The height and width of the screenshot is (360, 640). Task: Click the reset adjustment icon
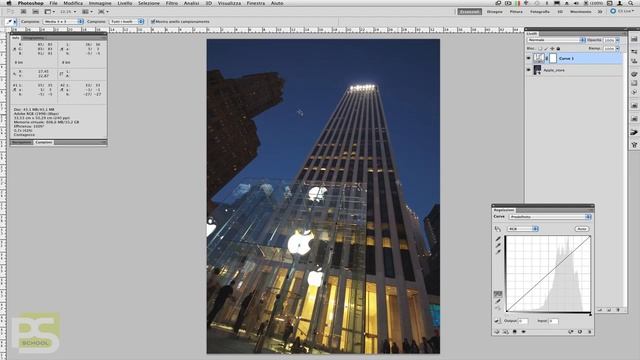click(580, 332)
